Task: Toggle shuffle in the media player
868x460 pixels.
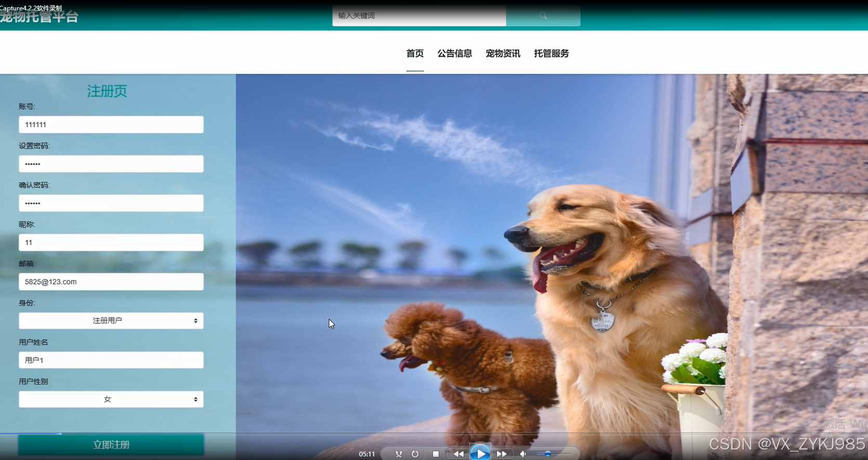Action: 399,454
